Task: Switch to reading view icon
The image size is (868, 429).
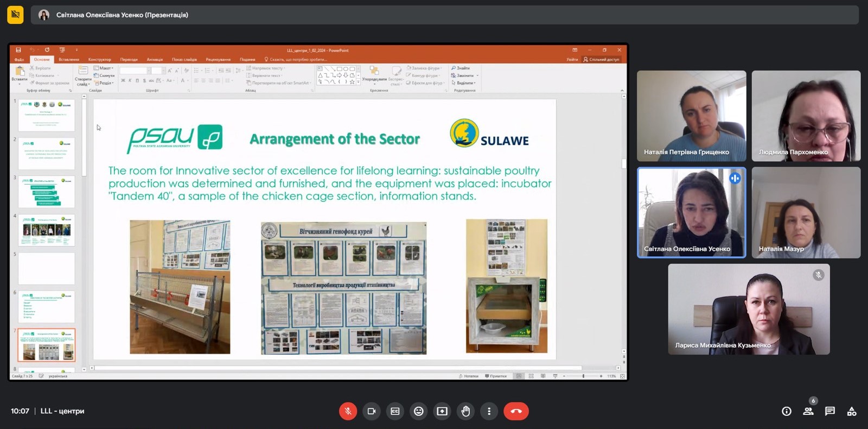Action: (x=543, y=376)
